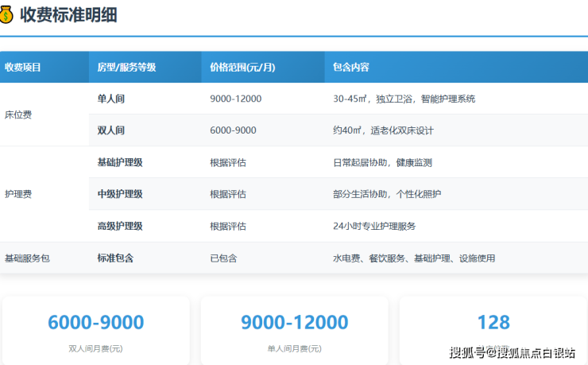588x365 pixels.
Task: Select the 9000-12000 price cell in table
Action: tap(235, 99)
